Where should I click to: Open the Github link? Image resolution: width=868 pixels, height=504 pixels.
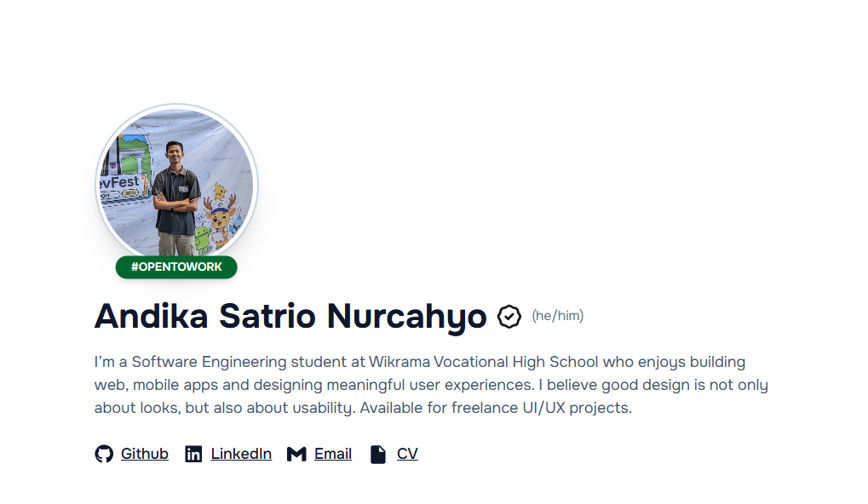click(x=144, y=453)
